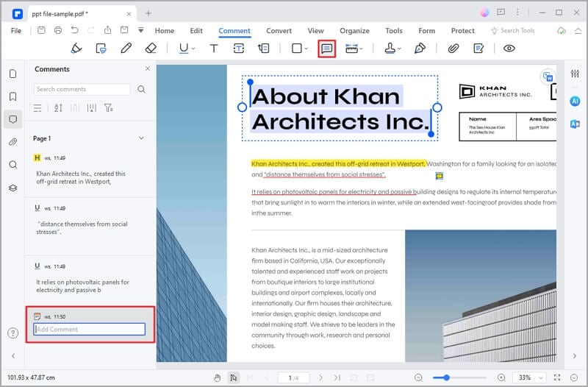Image resolution: width=588 pixels, height=387 pixels.
Task: Open the Tools tab
Action: coord(394,31)
